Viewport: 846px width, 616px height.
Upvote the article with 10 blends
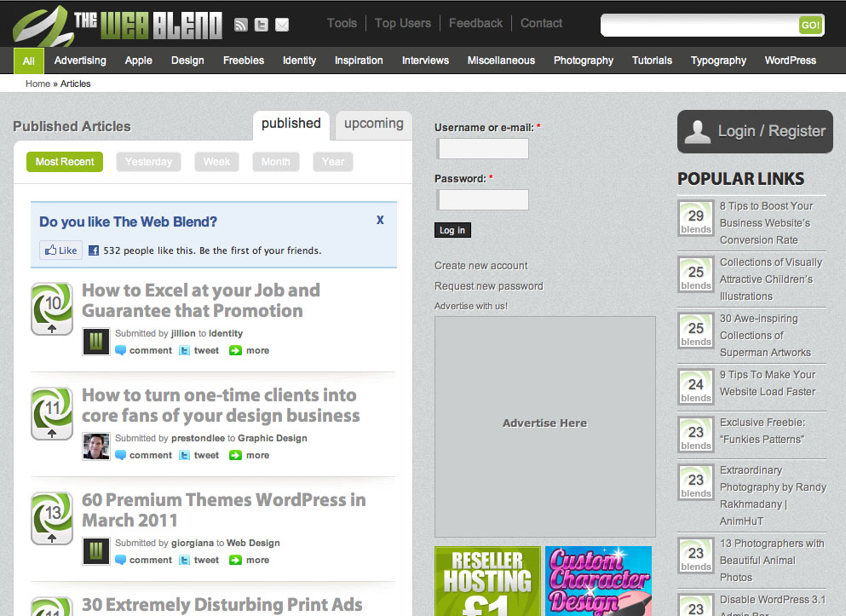point(52,327)
